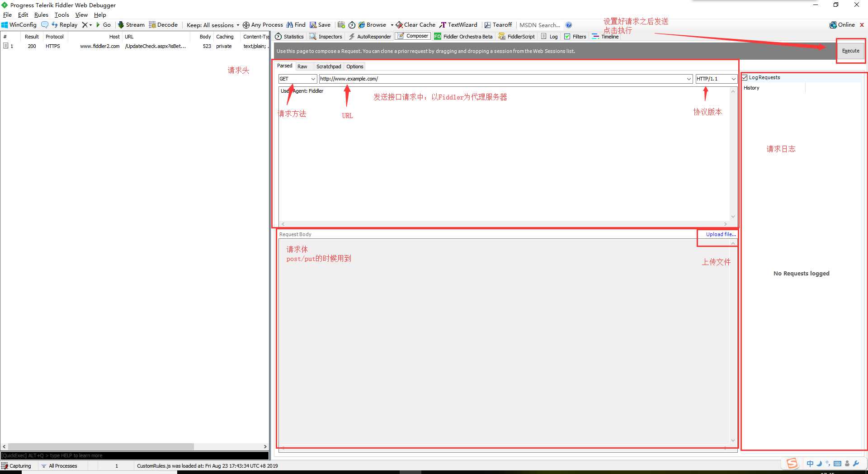Open the Keep: All sessions dropdown
The image size is (868, 474).
click(213, 25)
